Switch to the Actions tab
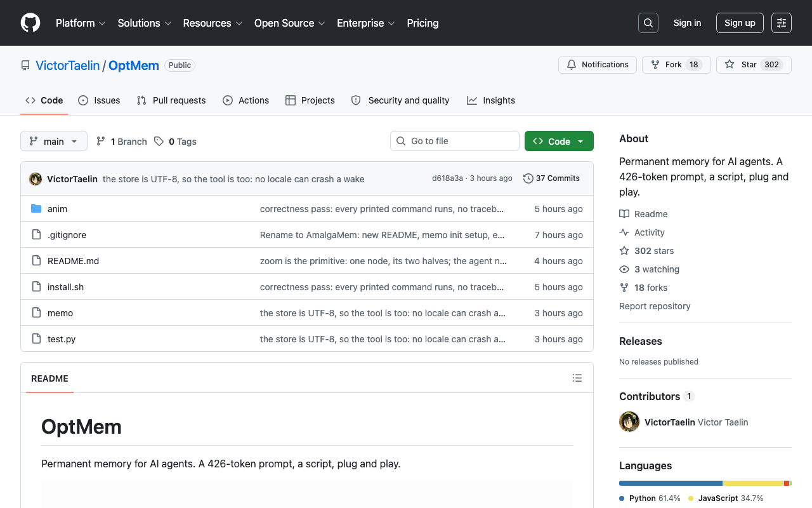Image resolution: width=812 pixels, height=508 pixels. 246,100
